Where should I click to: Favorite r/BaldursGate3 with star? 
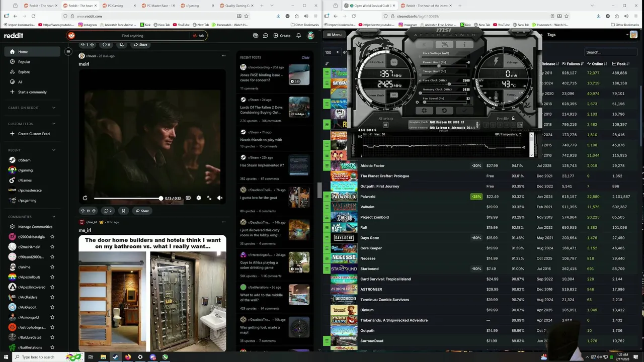pyautogui.click(x=52, y=337)
